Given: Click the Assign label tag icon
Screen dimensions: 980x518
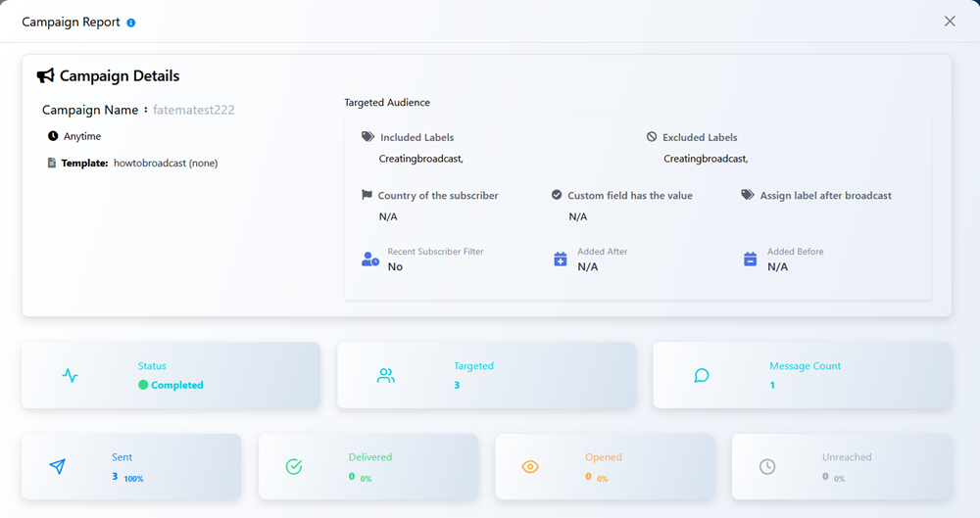Looking at the screenshot, I should tap(748, 195).
